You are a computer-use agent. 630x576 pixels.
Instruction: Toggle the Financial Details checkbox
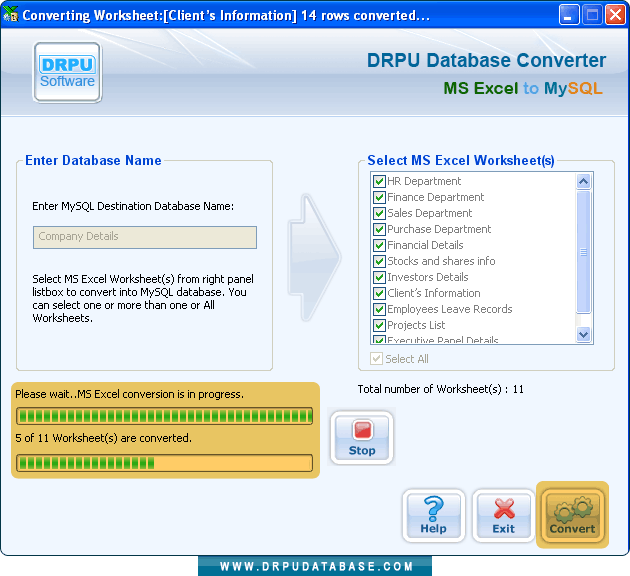coord(379,245)
